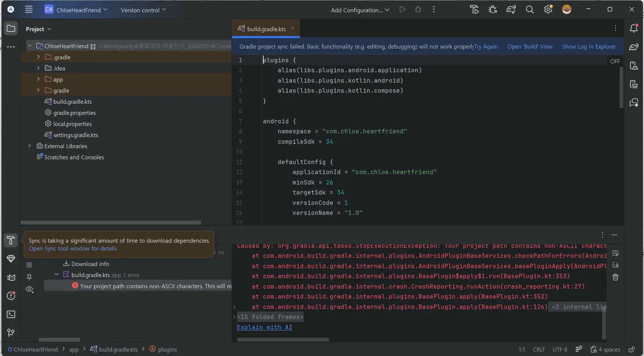Open the Build tool window hammer icon
644x356 pixels.
click(x=11, y=240)
